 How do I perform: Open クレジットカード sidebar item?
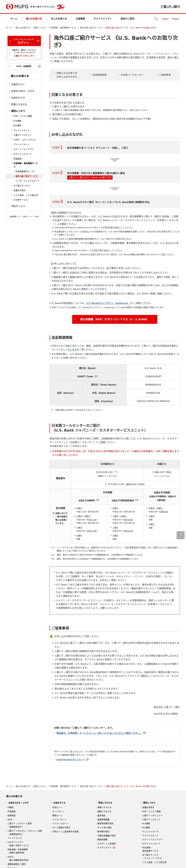pyautogui.click(x=21, y=130)
